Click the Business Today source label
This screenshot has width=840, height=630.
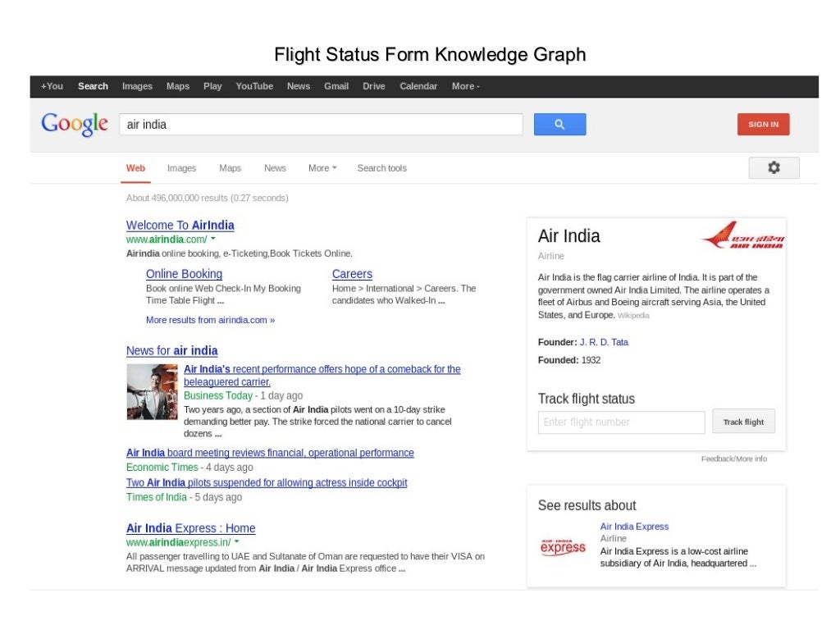218,395
